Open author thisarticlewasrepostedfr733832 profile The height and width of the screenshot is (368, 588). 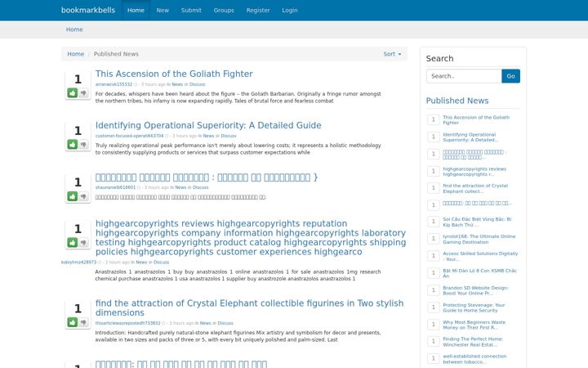coord(127,323)
